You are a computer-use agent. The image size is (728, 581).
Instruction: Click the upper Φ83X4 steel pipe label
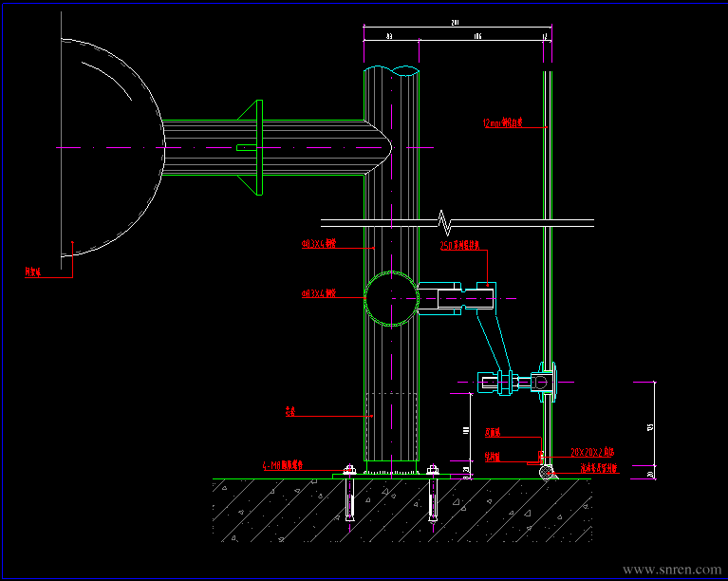[x=319, y=243]
